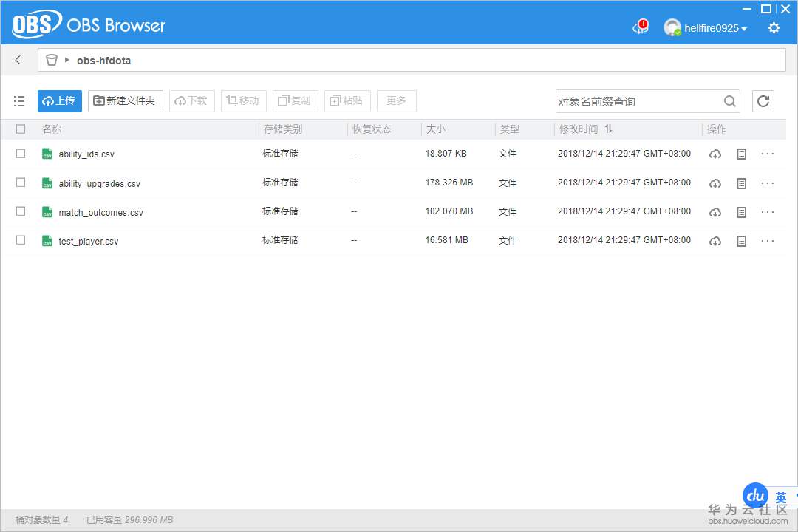Expand more options for ability_upgrades.csv

tap(768, 183)
